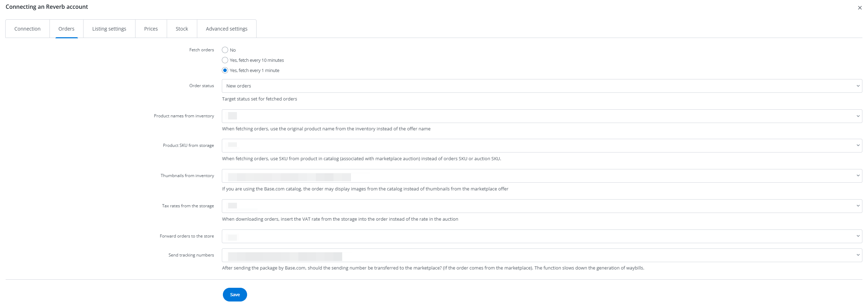Switch to the Stock tab
The image size is (868, 305).
182,29
